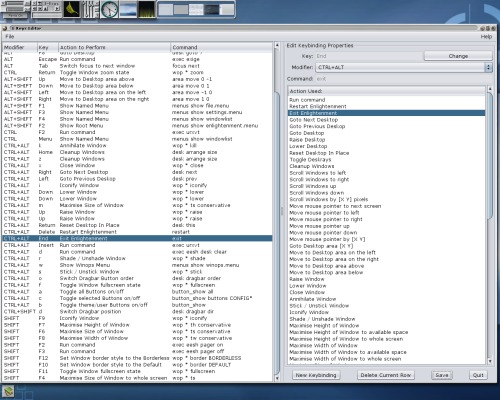Viewport: 500px width, 400px height.
Task: Click the Action Used list scroll-up arrow
Action: 490,89
